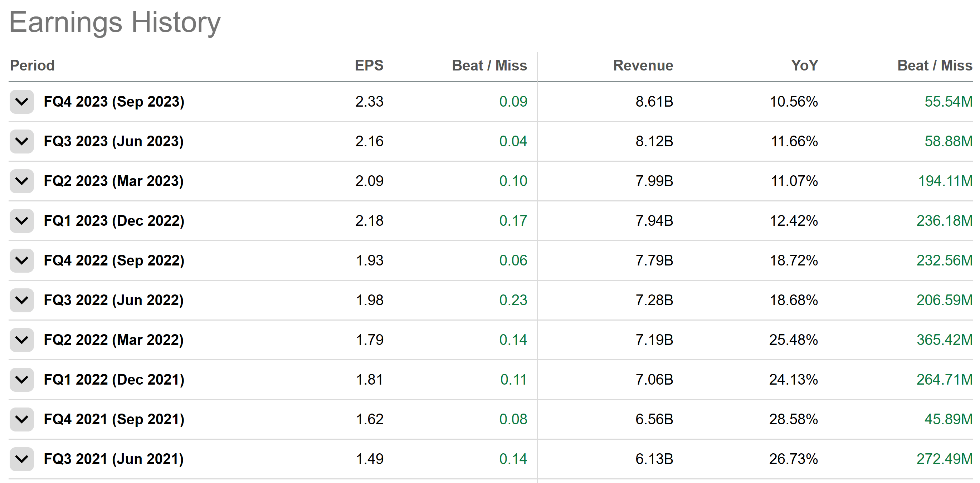Image resolution: width=980 pixels, height=483 pixels.
Task: Expand the FQ4 2023 (Sep 2023) row
Action: 22,102
